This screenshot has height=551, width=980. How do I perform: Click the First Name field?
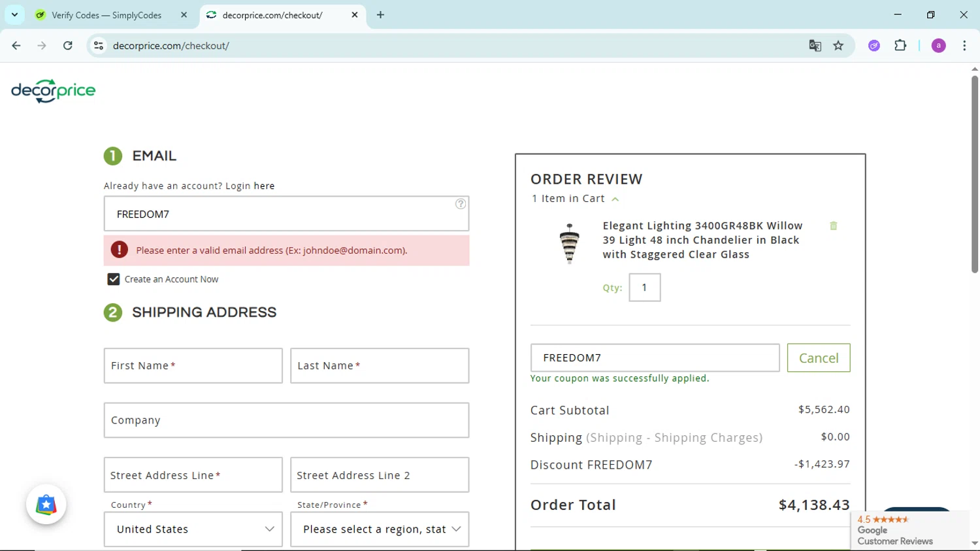pyautogui.click(x=193, y=365)
